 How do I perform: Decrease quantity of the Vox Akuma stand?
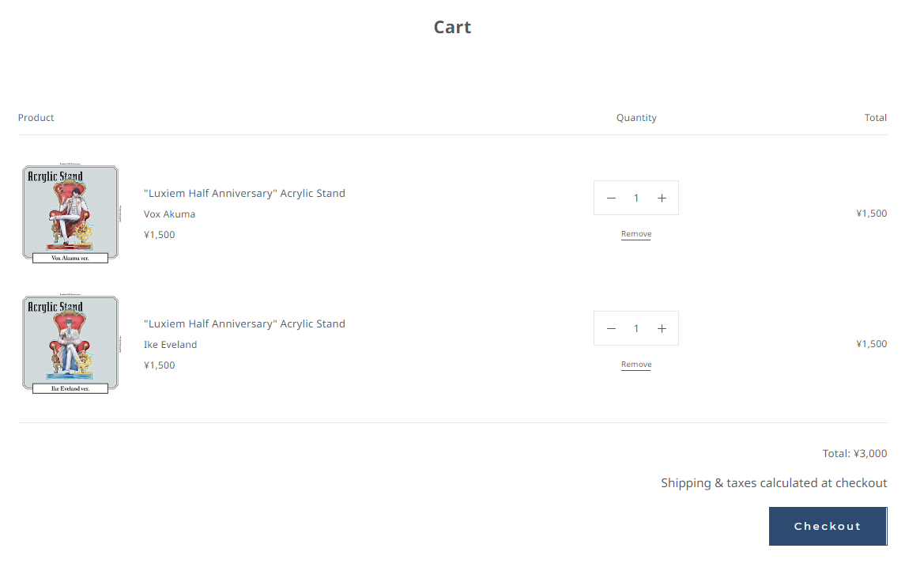[611, 199]
